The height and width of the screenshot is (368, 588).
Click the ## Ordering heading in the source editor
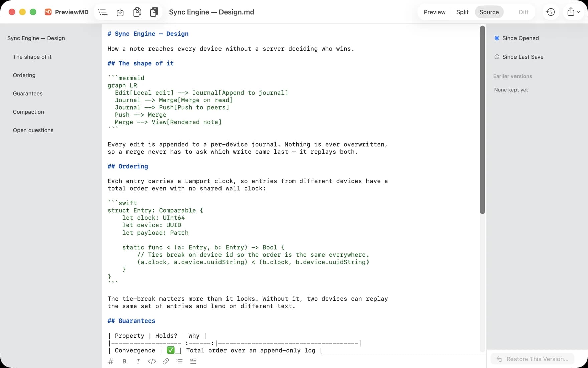click(128, 167)
